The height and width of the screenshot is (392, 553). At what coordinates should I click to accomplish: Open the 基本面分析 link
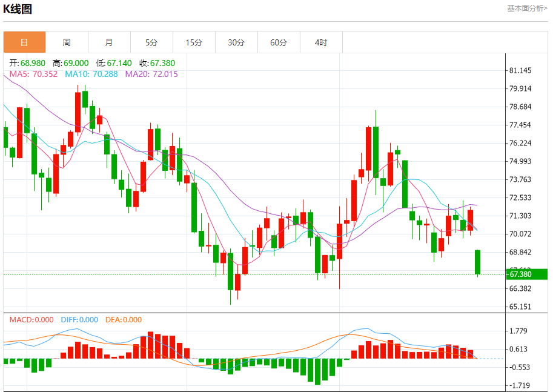pos(527,8)
